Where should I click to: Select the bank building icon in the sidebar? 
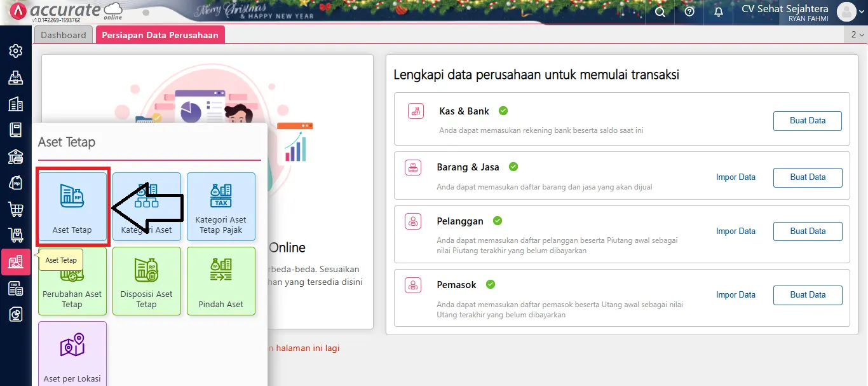(x=16, y=156)
